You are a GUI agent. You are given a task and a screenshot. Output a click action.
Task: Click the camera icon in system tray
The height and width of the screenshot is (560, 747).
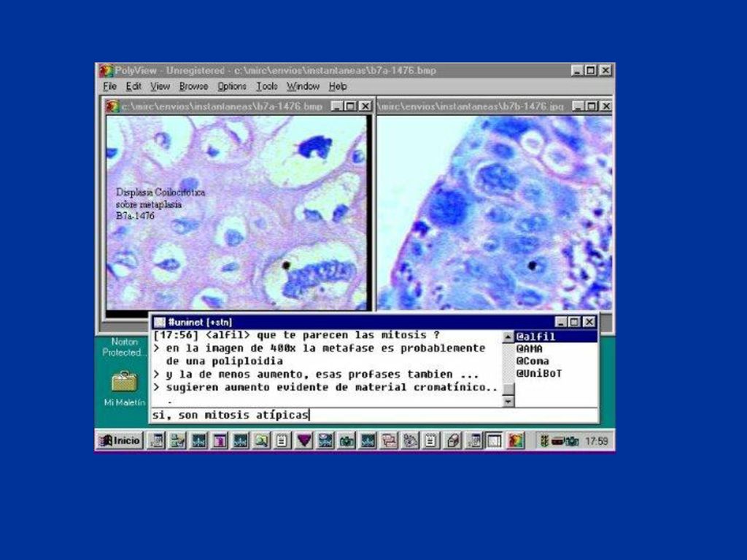pyautogui.click(x=572, y=442)
